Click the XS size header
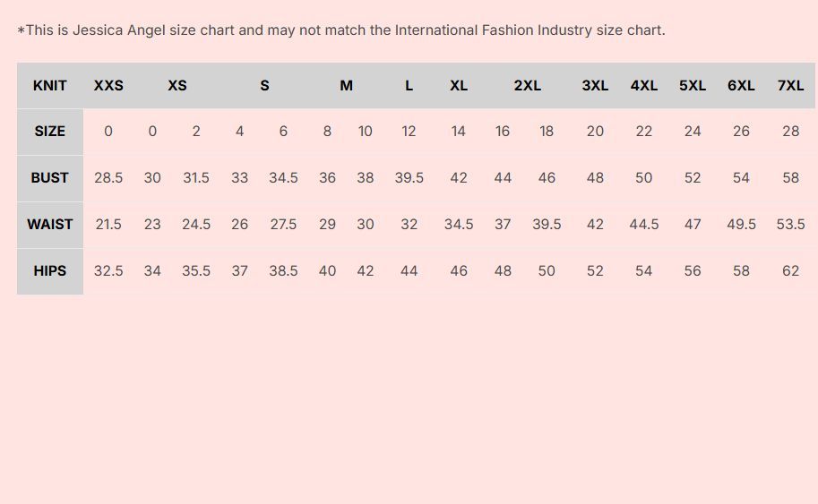 (x=177, y=85)
